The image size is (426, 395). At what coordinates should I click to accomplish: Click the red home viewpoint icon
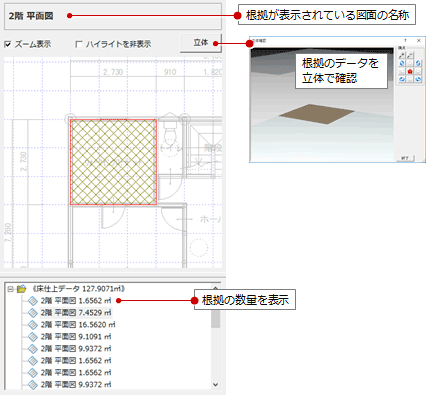(410, 71)
